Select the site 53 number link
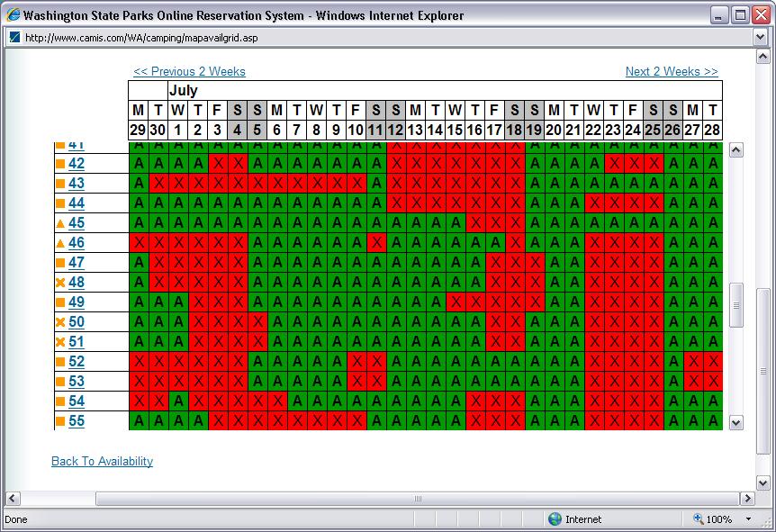The image size is (776, 532). [77, 382]
